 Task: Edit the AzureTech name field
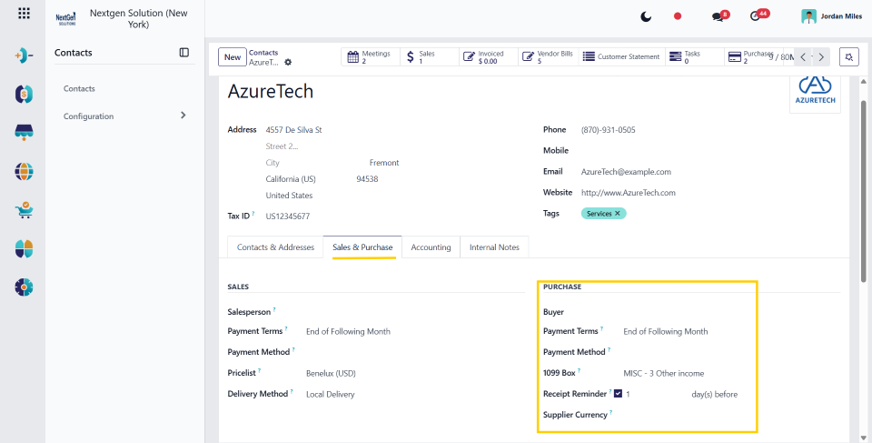pos(270,91)
